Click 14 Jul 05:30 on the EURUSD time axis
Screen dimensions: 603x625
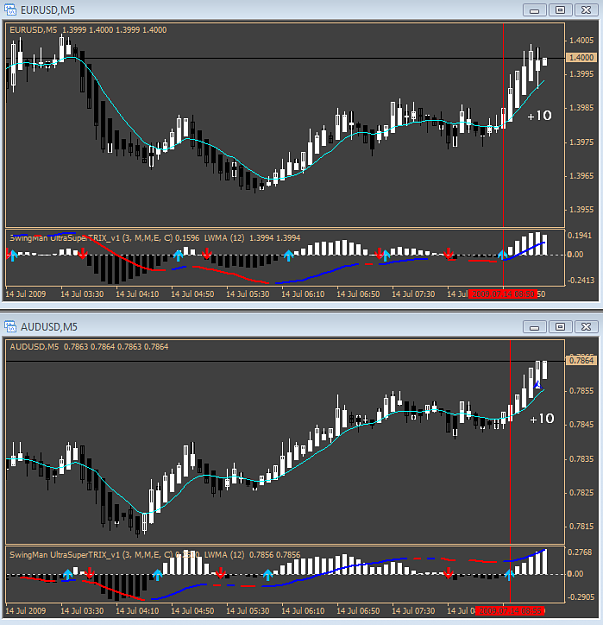247,294
